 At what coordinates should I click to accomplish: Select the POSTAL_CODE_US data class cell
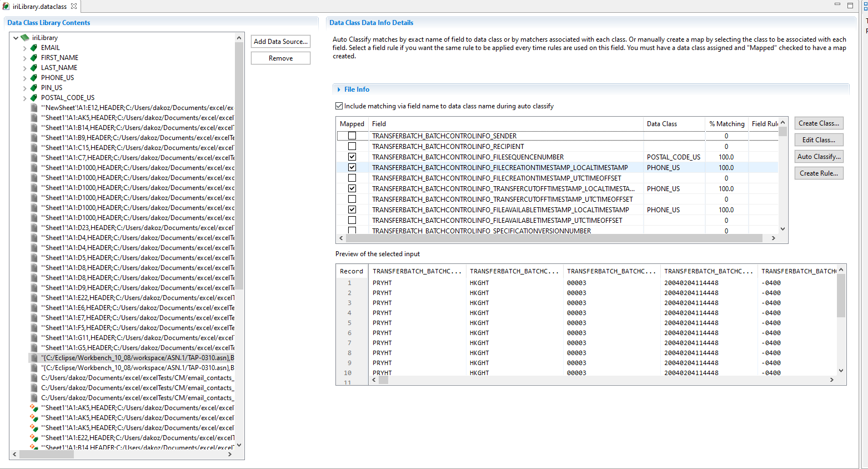coord(674,157)
